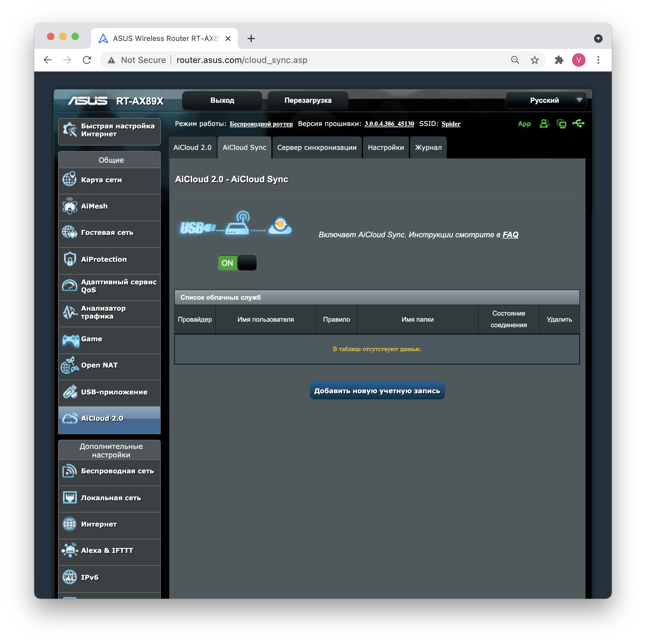Click the App status link
This screenshot has width=646, height=644.
coord(524,124)
